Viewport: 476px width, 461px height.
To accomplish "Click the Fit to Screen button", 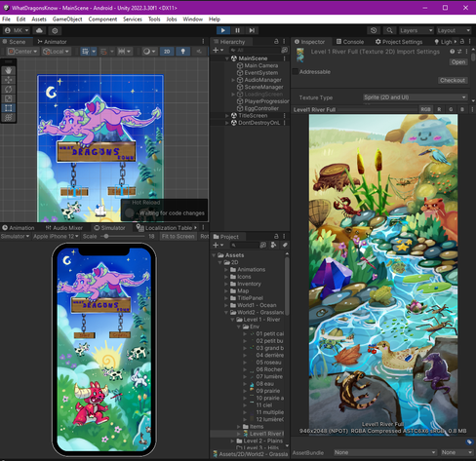I will (178, 236).
